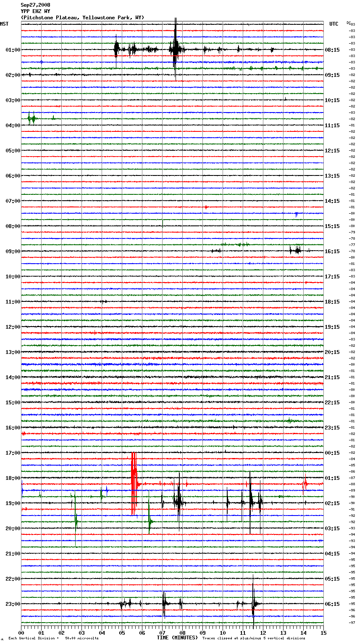Click the DC column header
The height and width of the screenshot is (644, 357).
pyautogui.click(x=349, y=23)
